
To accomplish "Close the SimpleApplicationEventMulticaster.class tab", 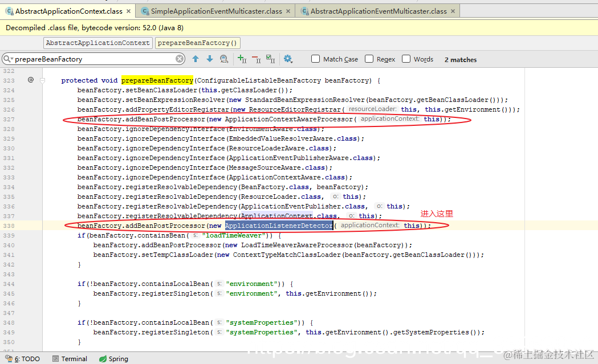I will [288, 11].
